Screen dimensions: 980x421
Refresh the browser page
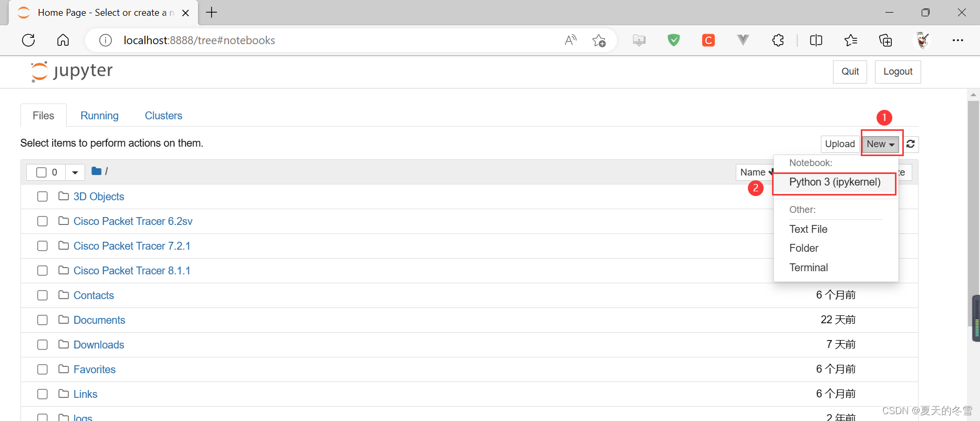[x=28, y=40]
